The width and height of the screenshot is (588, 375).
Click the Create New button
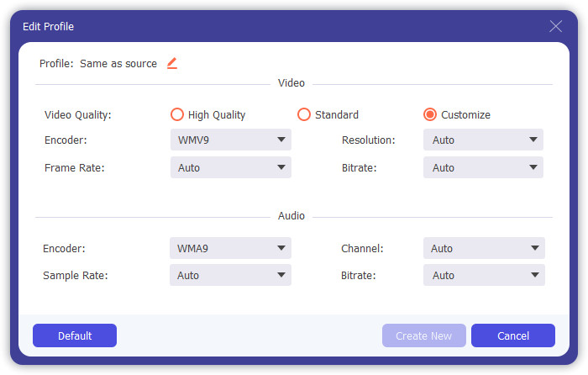click(423, 335)
